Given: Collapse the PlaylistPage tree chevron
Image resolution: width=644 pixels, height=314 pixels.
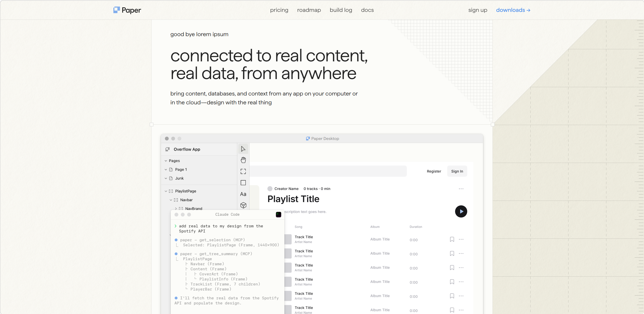Looking at the screenshot, I should click(166, 191).
